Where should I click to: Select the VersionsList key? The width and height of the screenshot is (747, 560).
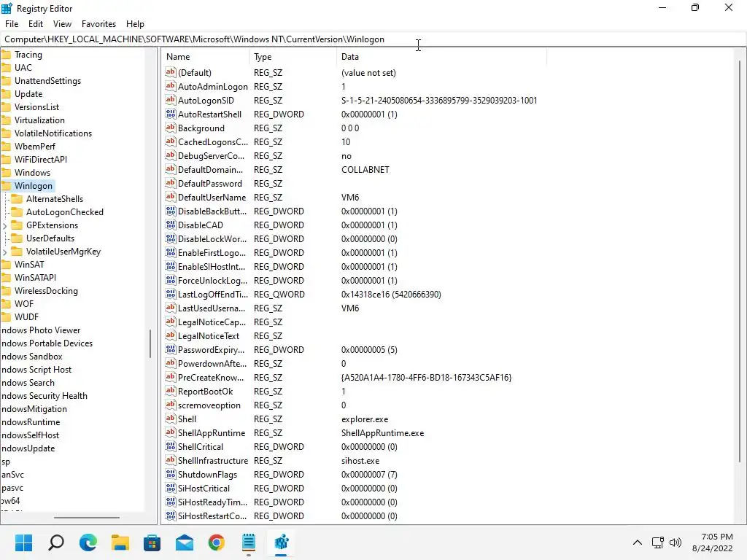(36, 107)
